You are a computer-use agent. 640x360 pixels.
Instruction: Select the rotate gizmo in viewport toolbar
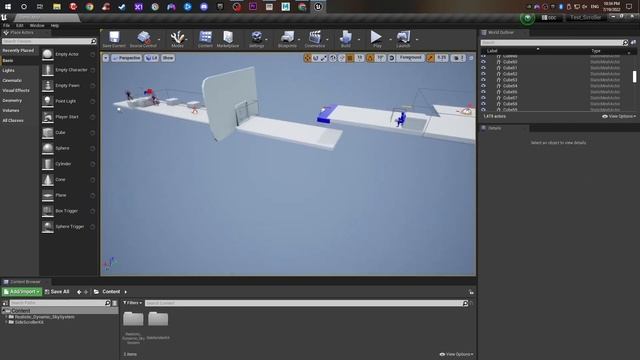tap(316, 58)
